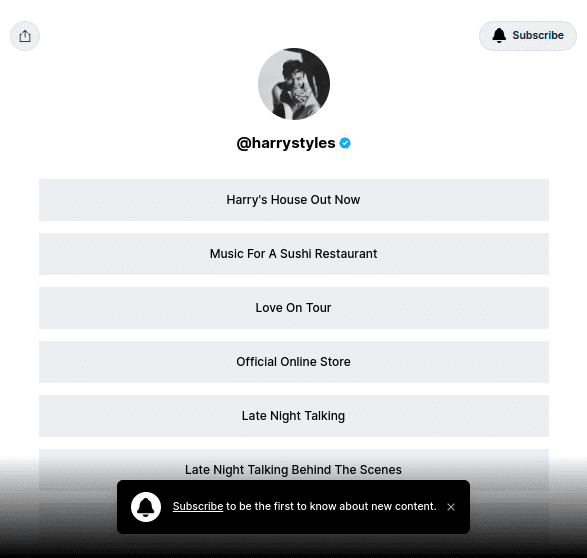Click the blue verified badge
This screenshot has width=587, height=558.
pos(345,143)
